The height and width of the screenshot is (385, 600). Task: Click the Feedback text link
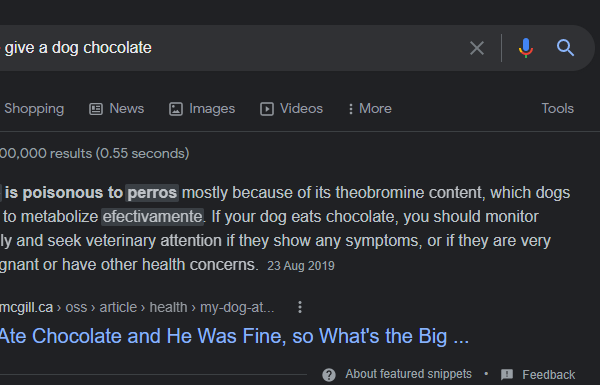pyautogui.click(x=548, y=375)
